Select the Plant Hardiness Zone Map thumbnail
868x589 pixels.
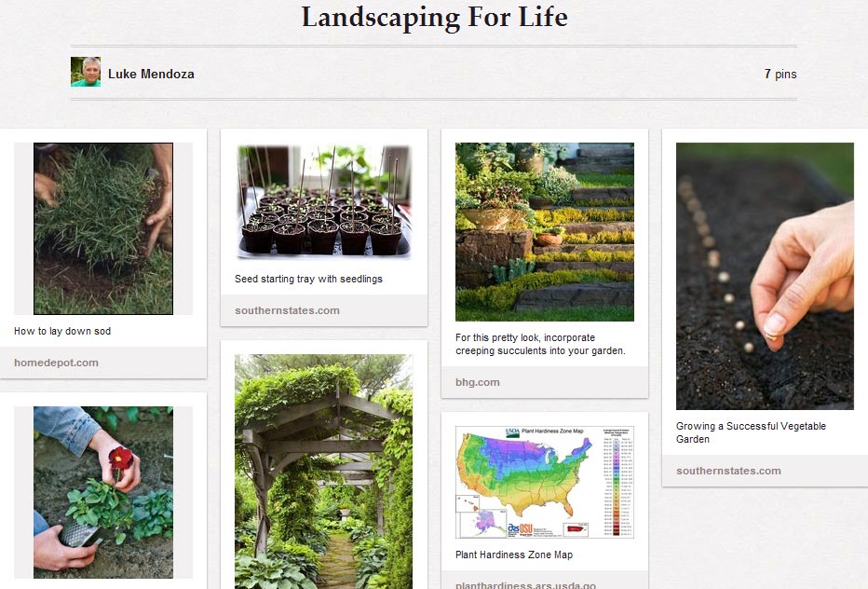point(544,481)
